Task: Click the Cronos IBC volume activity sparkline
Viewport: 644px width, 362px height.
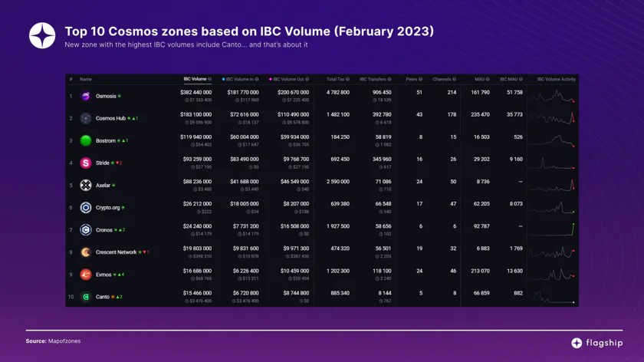Action: click(552, 229)
